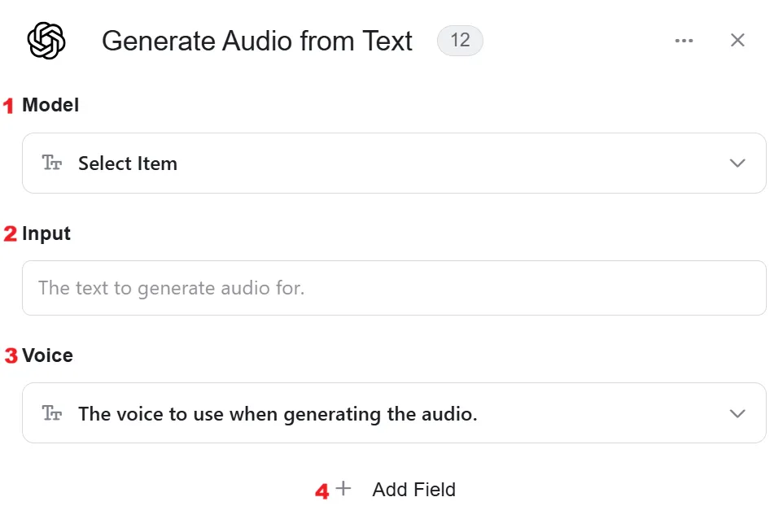783x532 pixels.
Task: Click the text-type icon in Model field
Action: tap(51, 163)
